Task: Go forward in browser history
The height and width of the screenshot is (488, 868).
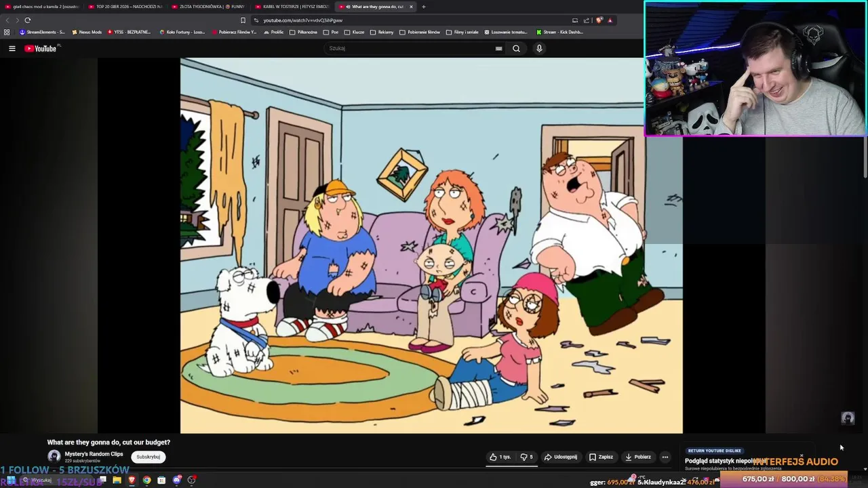Action: pos(17,20)
